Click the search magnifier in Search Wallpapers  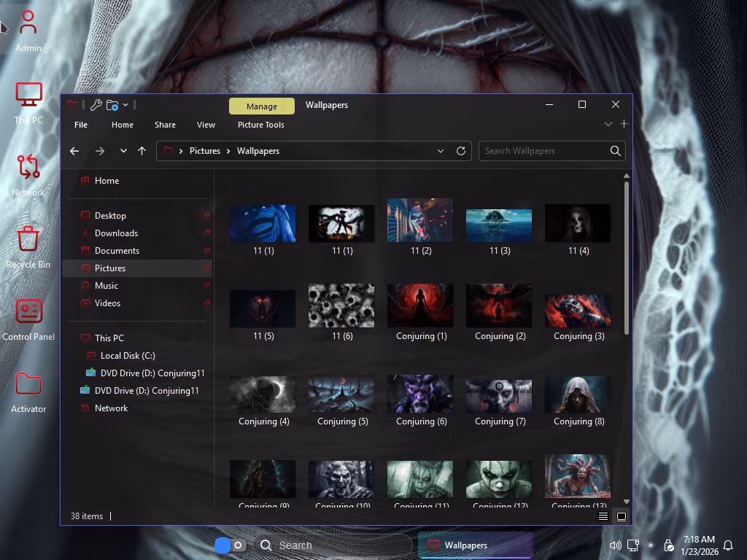click(615, 151)
